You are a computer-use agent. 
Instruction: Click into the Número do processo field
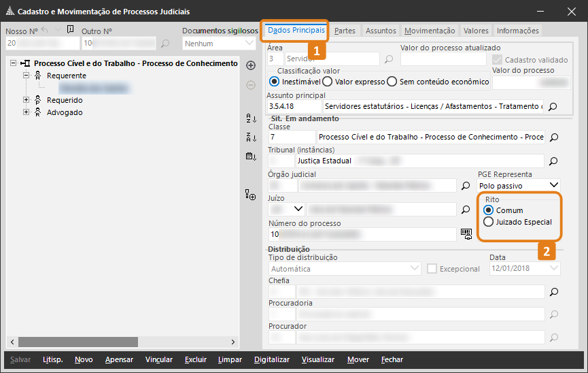coord(362,234)
